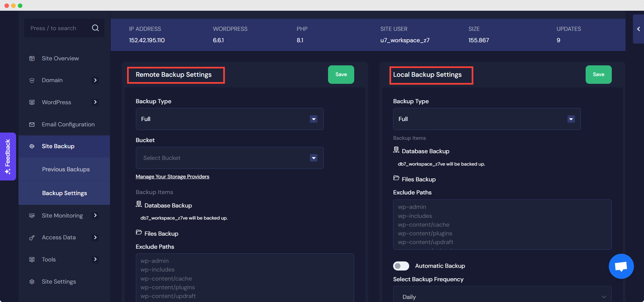
Task: Save the Local Backup Settings
Action: point(598,74)
